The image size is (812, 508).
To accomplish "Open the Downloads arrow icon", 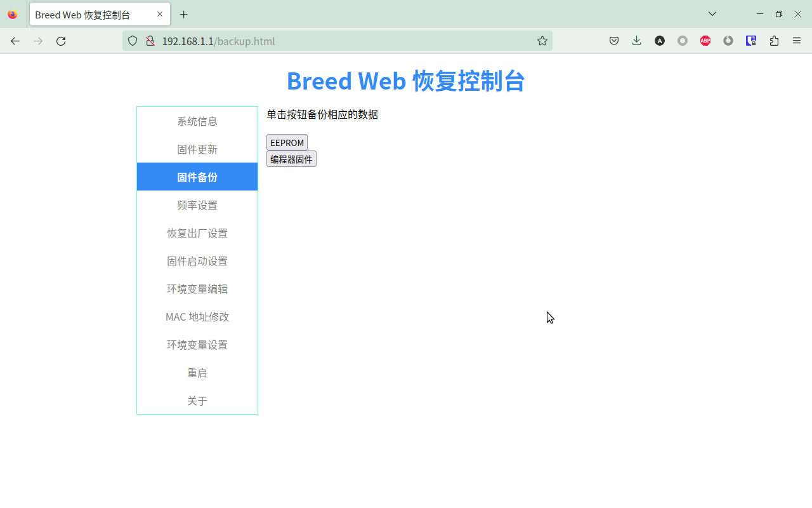I will [x=637, y=41].
